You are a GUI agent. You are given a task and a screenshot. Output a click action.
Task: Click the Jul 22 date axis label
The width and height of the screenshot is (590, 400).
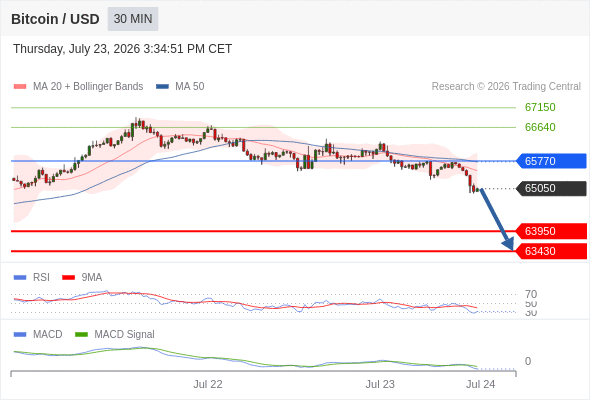[x=208, y=385]
